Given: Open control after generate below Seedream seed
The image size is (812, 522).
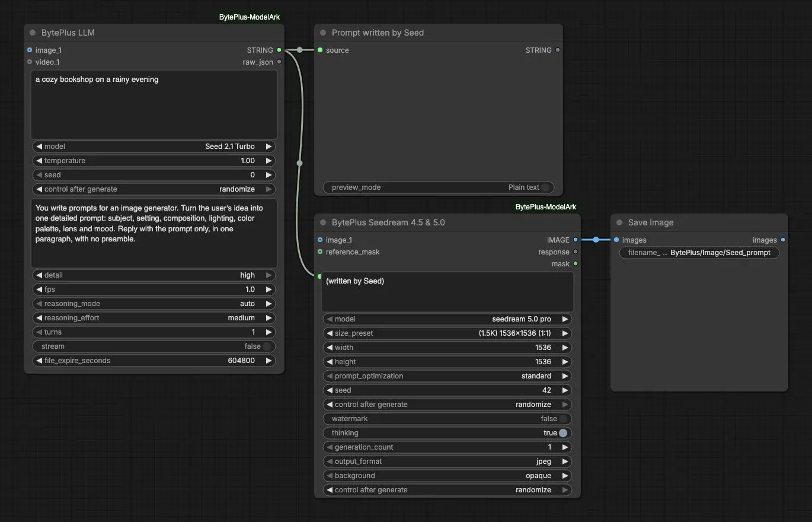Looking at the screenshot, I should point(447,405).
